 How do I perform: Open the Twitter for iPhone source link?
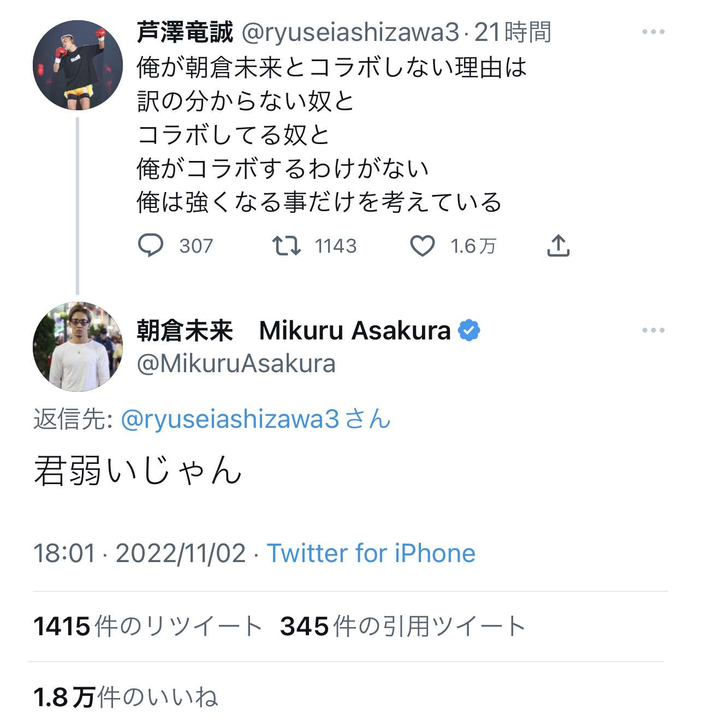pos(371,553)
